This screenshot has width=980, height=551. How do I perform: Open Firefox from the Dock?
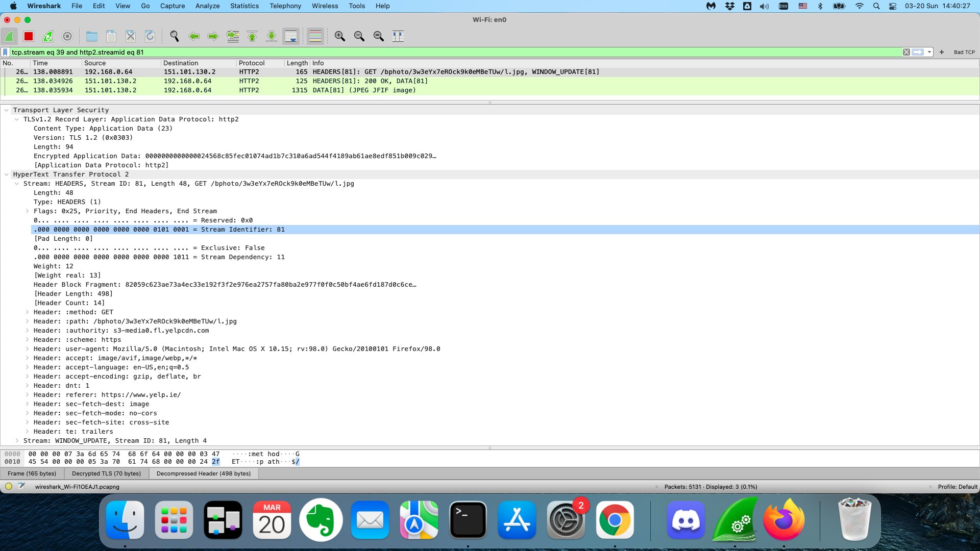click(x=783, y=520)
